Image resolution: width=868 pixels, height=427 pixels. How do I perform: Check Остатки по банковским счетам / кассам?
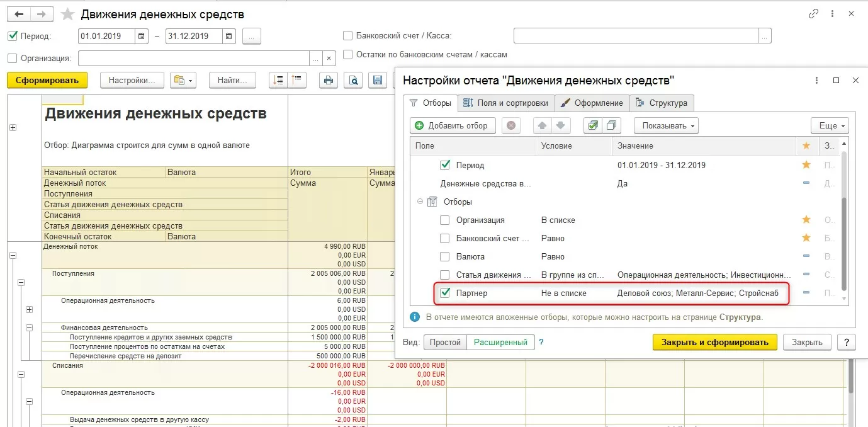tap(347, 55)
